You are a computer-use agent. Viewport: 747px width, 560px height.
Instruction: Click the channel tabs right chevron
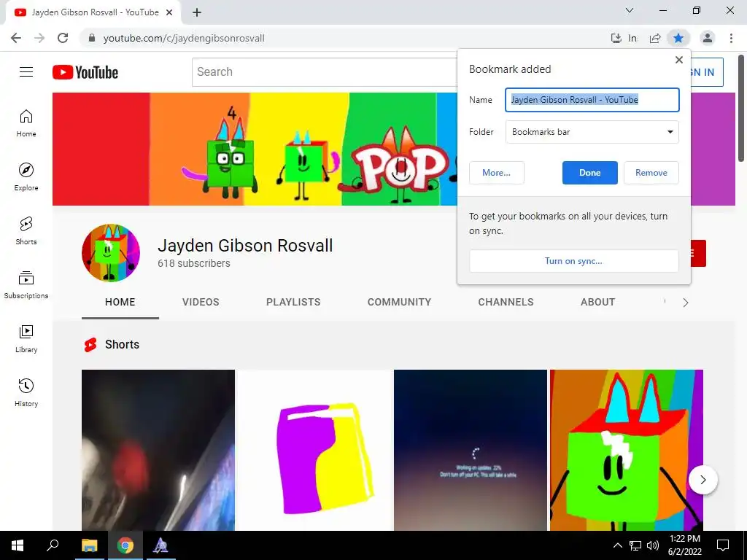point(686,303)
